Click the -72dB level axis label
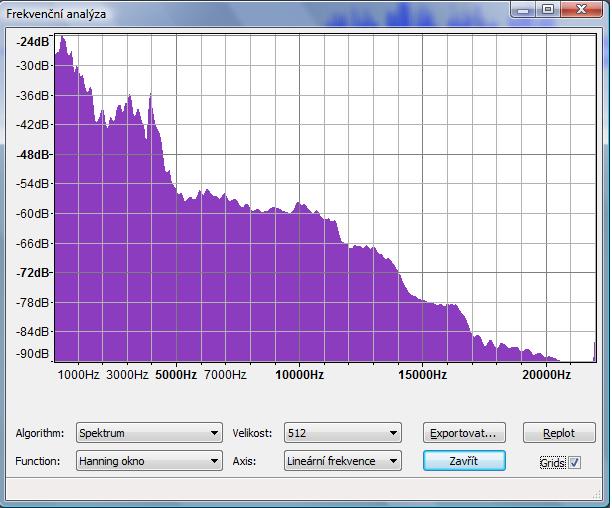This screenshot has width=612, height=508. coord(34,273)
